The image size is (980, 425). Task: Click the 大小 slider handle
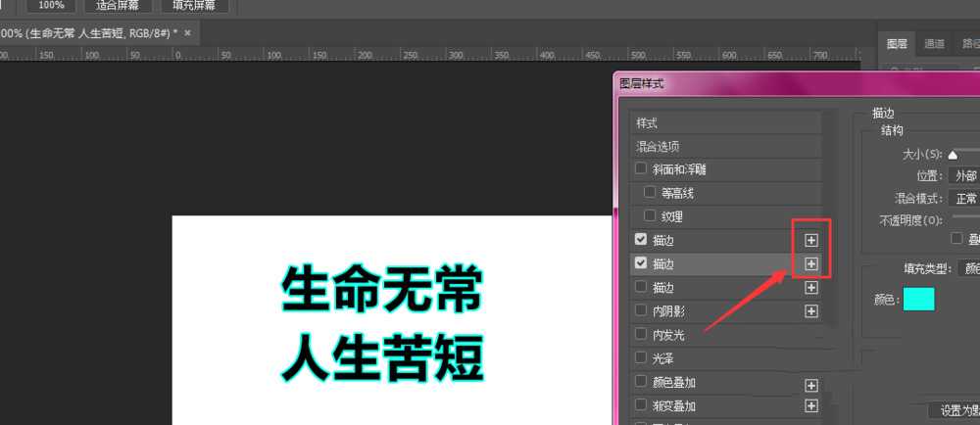point(953,155)
